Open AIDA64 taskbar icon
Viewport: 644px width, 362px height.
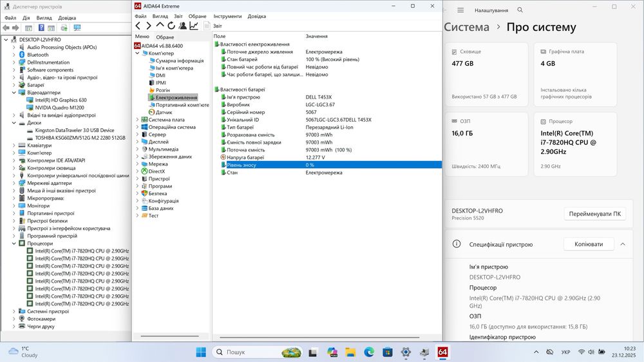point(442,352)
